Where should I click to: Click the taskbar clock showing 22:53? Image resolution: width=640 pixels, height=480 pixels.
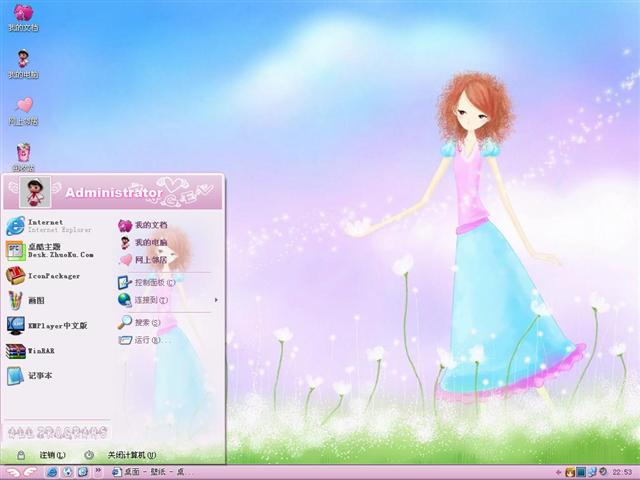pos(622,472)
